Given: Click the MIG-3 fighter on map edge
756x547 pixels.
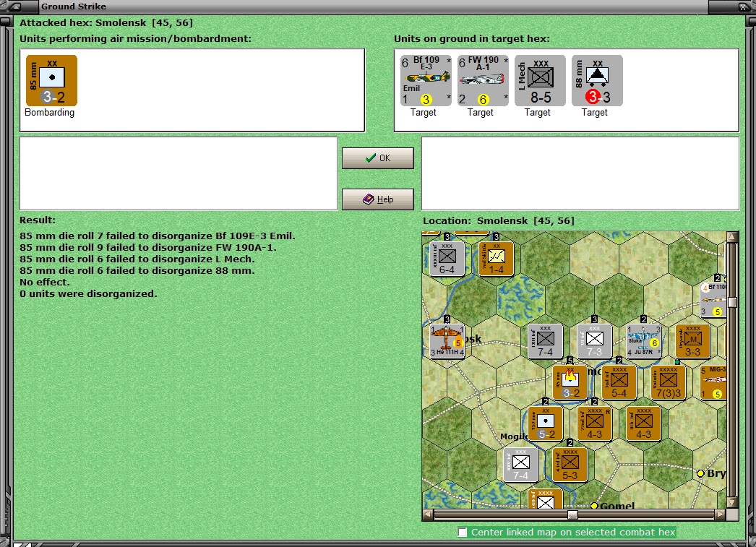Looking at the screenshot, I should [713, 382].
